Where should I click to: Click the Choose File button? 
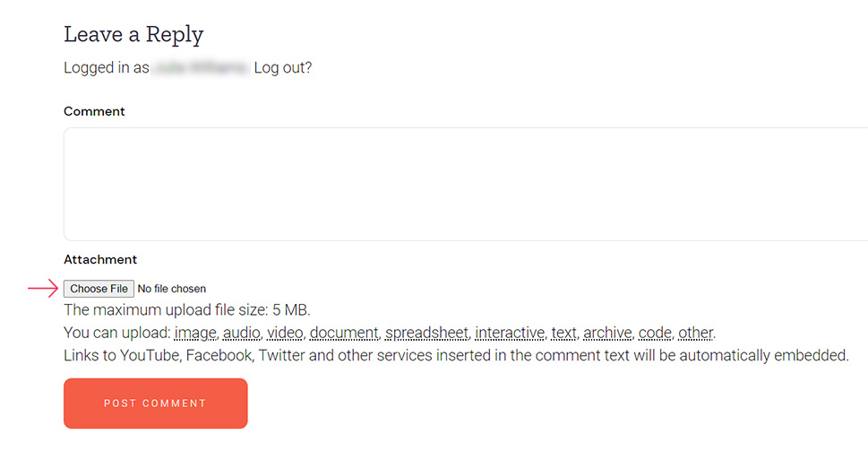99,289
